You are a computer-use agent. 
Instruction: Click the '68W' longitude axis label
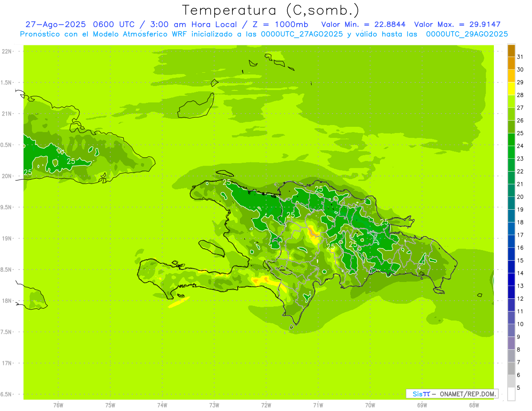474,405
